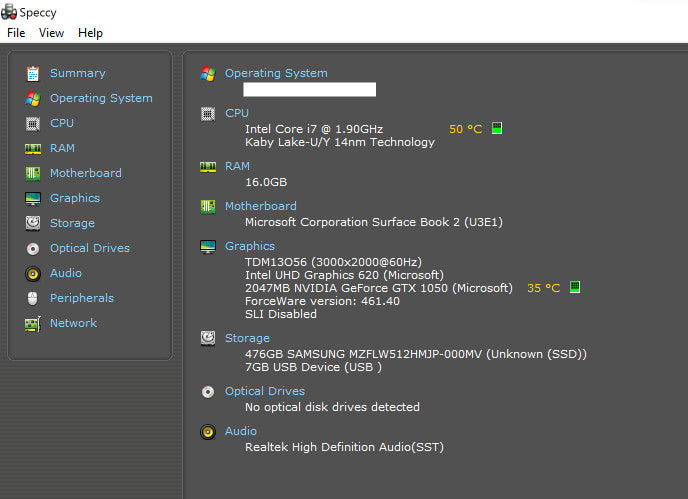
Task: Click the Intel UHD Graphics 620 line
Action: (344, 275)
